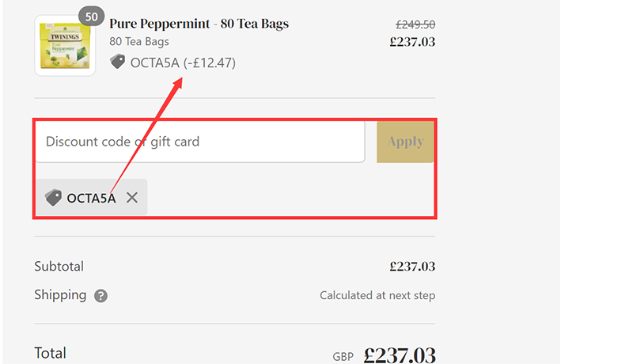Focus the Discount code or gift card field
633x364 pixels.
199,142
